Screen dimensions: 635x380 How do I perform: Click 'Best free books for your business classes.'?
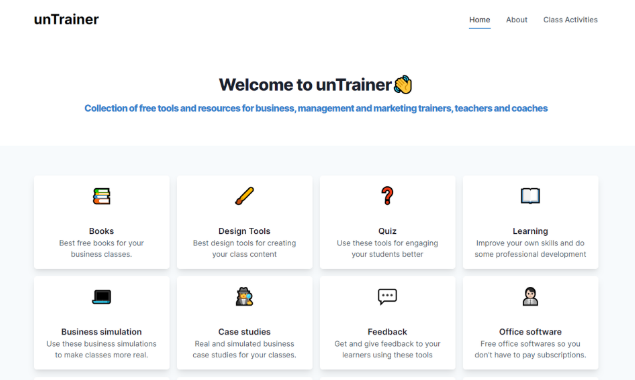point(101,248)
